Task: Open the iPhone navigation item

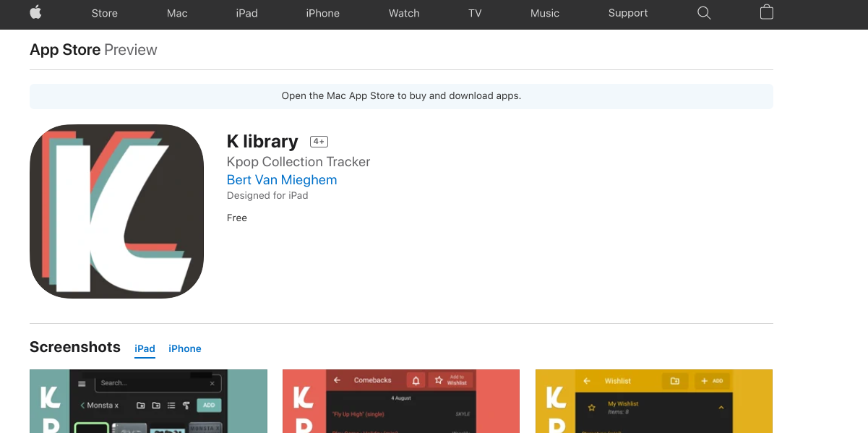Action: click(x=323, y=13)
